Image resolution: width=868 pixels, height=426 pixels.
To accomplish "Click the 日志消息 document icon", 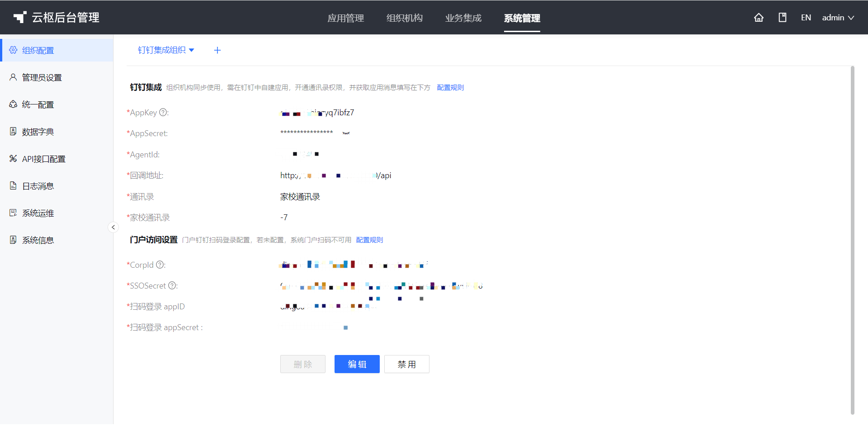I will pyautogui.click(x=13, y=185).
